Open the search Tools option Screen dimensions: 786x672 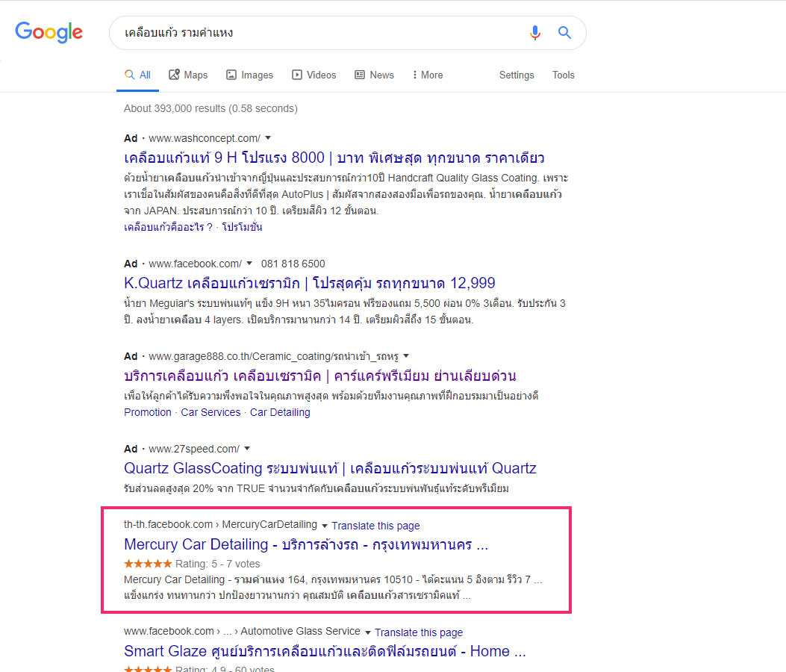tap(563, 75)
